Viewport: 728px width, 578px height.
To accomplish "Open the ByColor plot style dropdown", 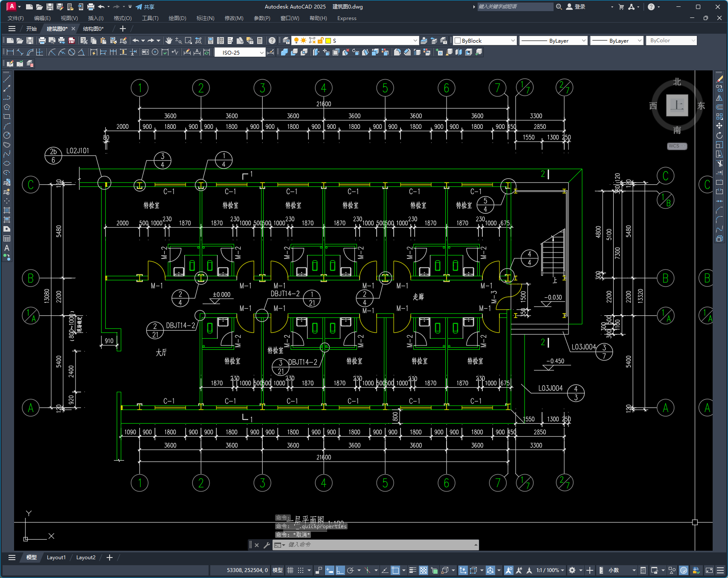I will [x=671, y=41].
